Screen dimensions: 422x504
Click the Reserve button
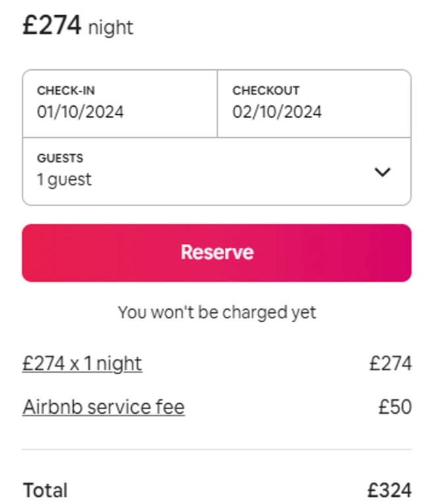217,252
